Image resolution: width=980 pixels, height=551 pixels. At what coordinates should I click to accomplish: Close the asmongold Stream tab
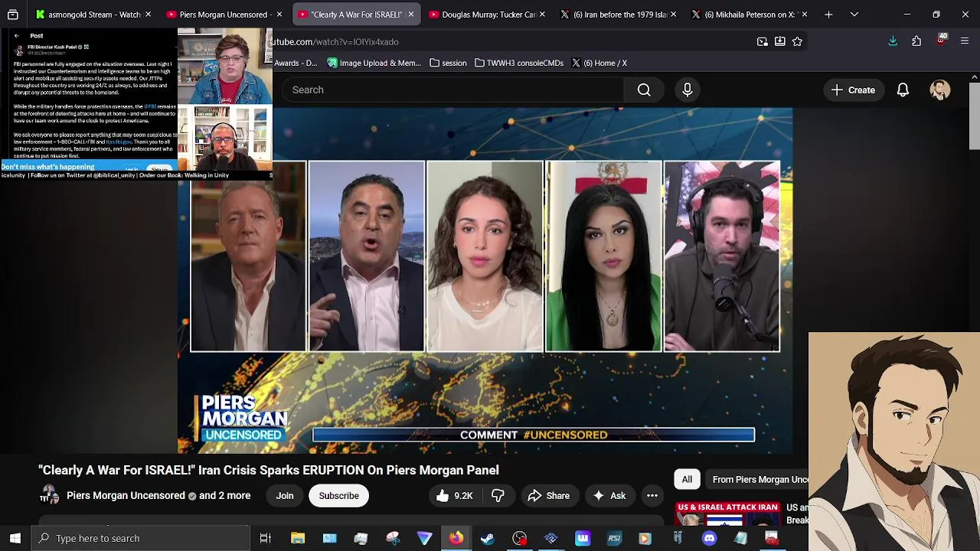tap(148, 15)
